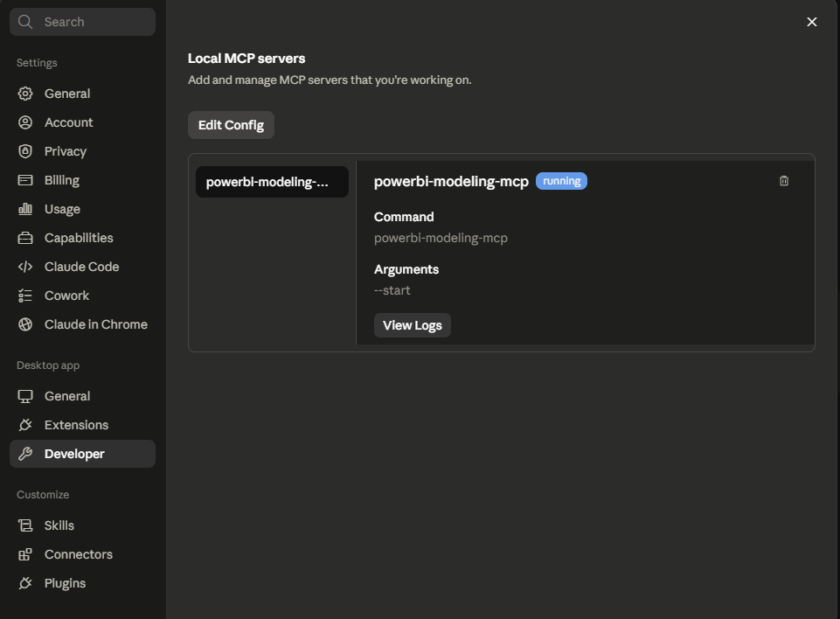
Task: Focus the Search settings field
Action: [x=82, y=22]
